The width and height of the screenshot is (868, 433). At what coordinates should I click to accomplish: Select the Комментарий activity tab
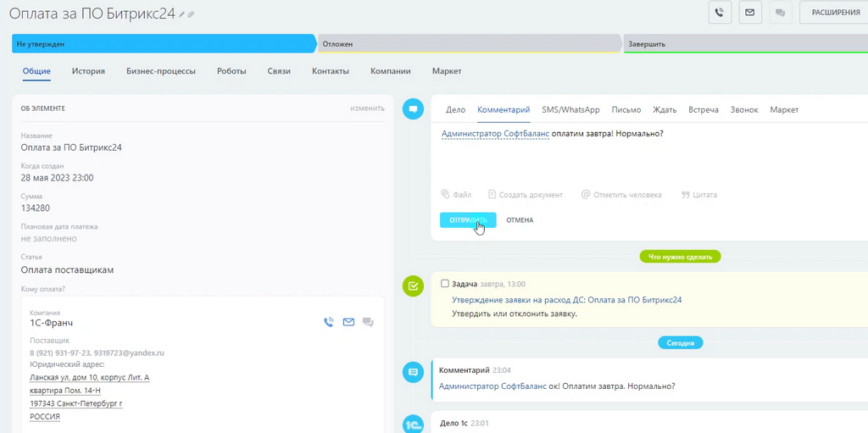[x=504, y=109]
